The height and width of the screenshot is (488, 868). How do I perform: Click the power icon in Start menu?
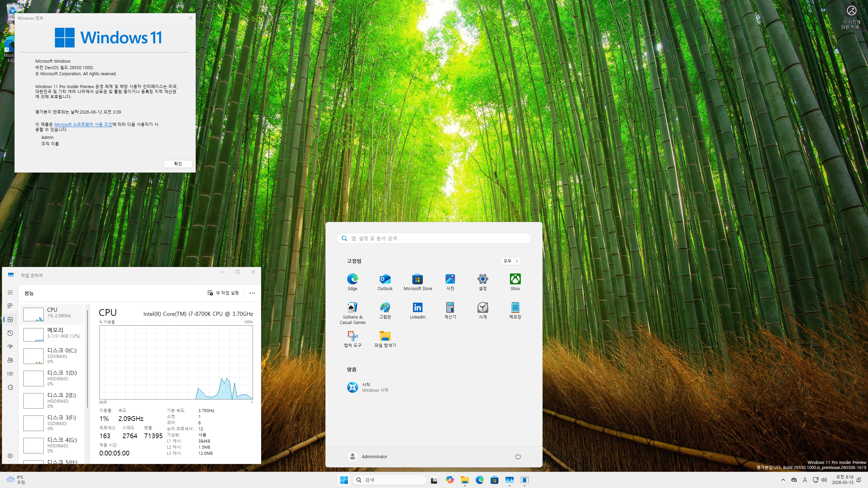click(x=518, y=456)
